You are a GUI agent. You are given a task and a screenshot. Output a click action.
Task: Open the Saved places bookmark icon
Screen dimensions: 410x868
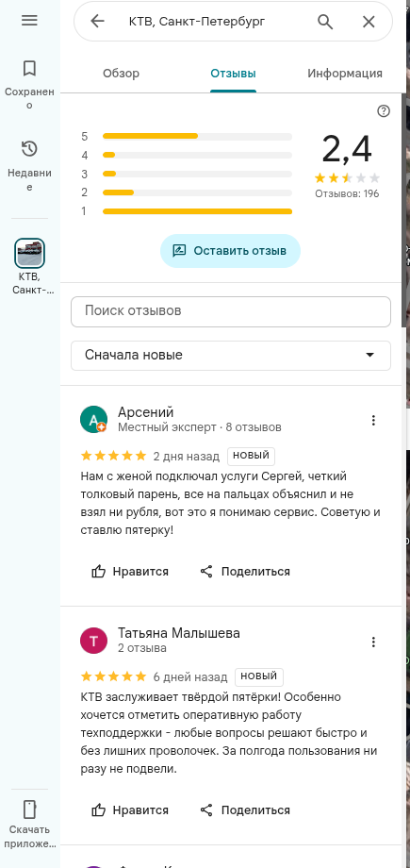(x=29, y=69)
